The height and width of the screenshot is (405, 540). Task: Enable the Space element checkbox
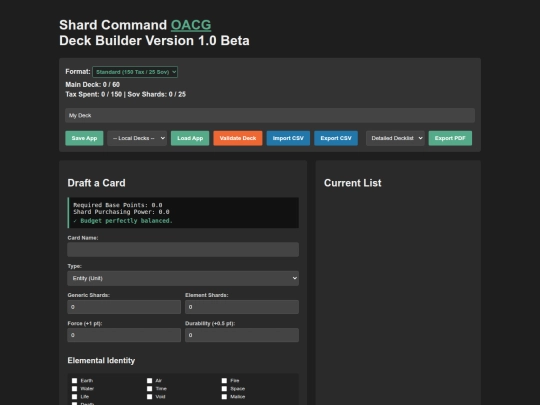224,388
